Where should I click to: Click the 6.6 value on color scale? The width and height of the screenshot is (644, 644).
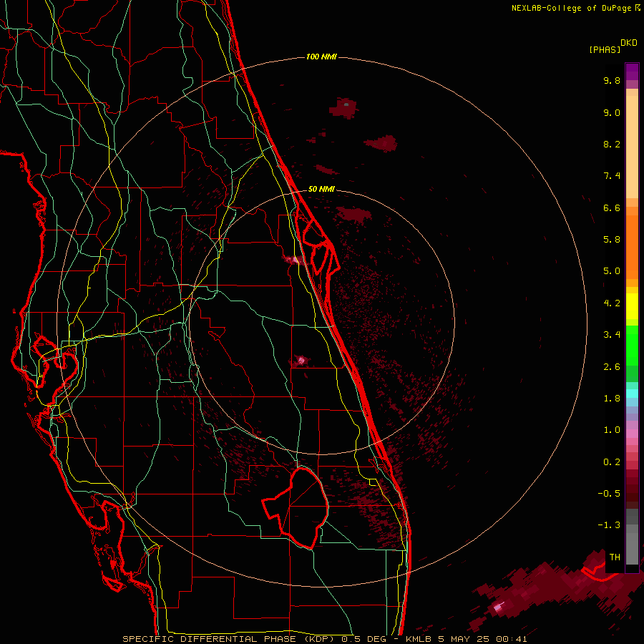tap(612, 208)
